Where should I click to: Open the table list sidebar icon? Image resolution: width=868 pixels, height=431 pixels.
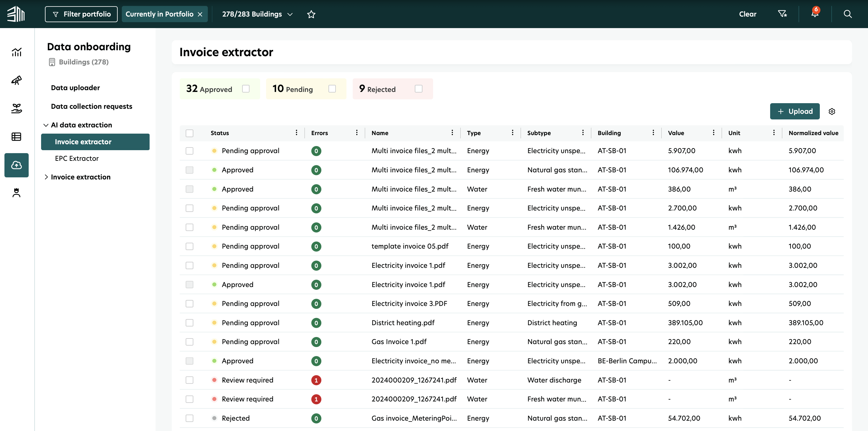[16, 137]
